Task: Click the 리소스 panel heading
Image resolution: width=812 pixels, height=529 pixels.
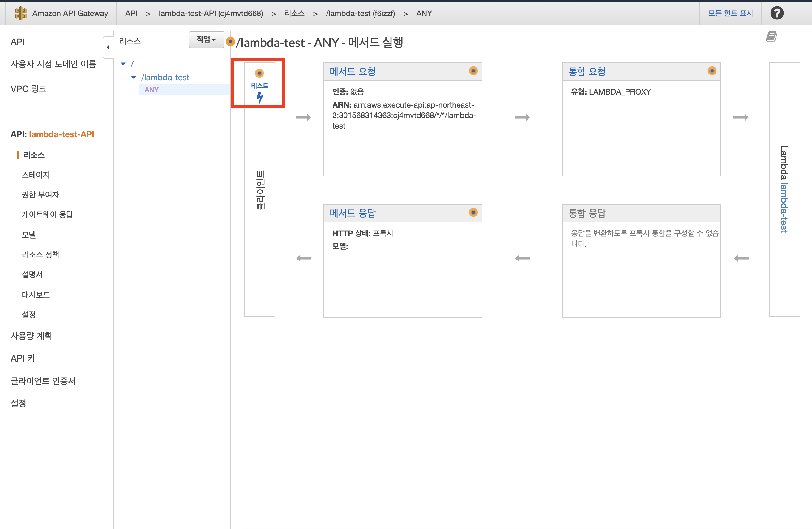Action: pyautogui.click(x=130, y=41)
